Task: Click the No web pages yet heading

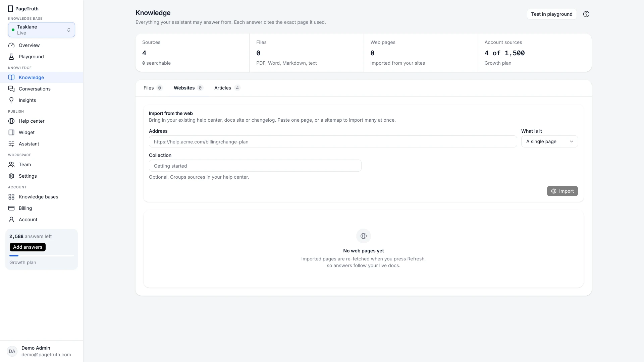Action: 363,251
